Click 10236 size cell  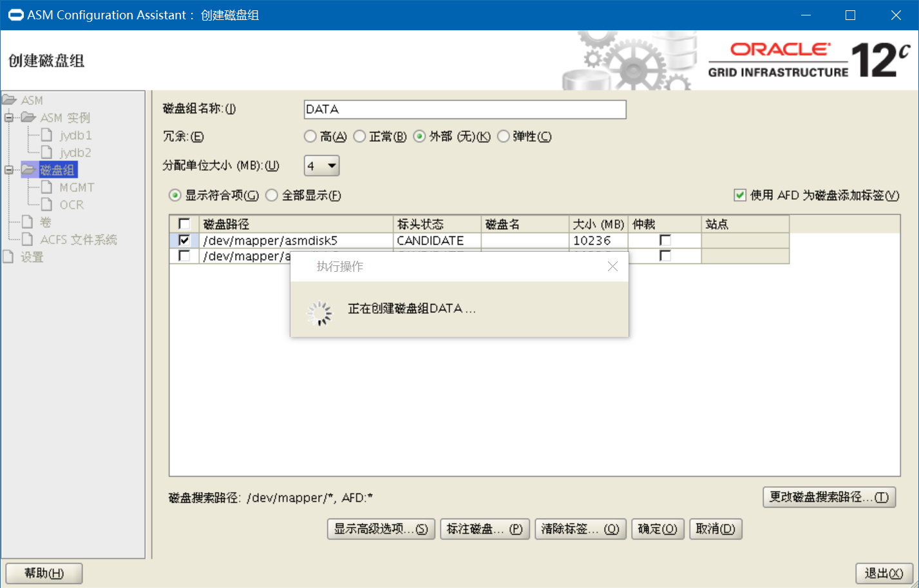pos(599,240)
